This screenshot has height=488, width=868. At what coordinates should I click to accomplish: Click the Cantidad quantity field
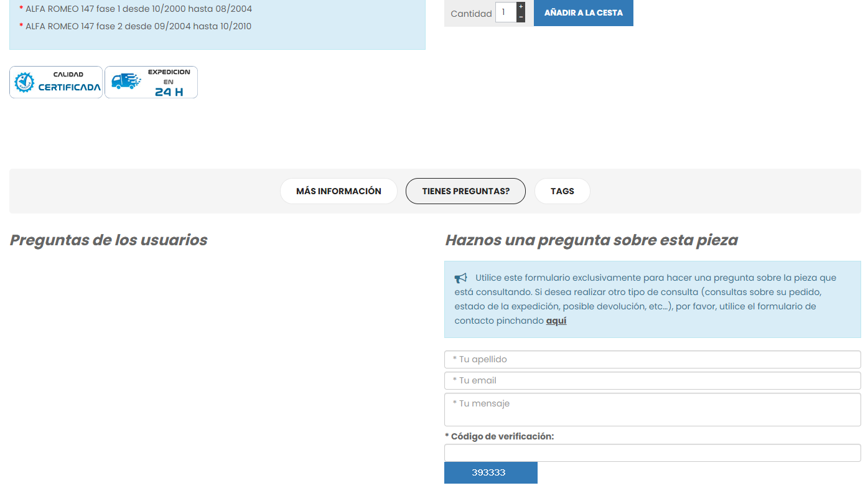pos(506,12)
